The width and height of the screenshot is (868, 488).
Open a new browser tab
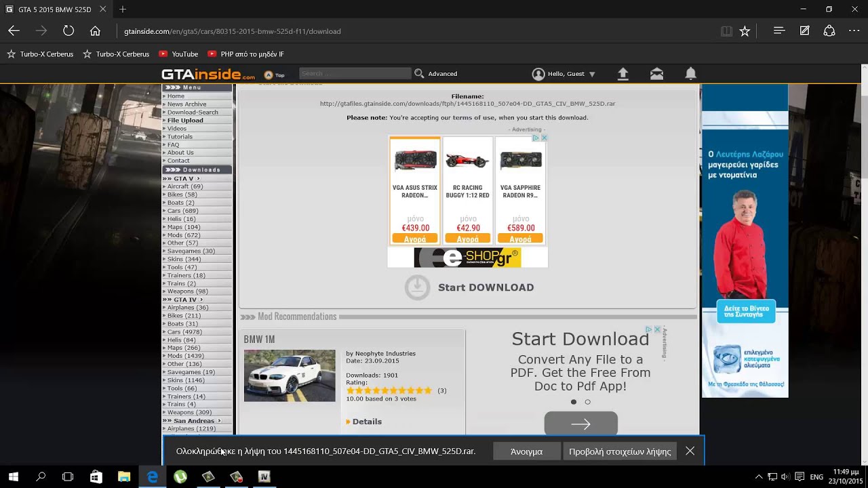(123, 9)
